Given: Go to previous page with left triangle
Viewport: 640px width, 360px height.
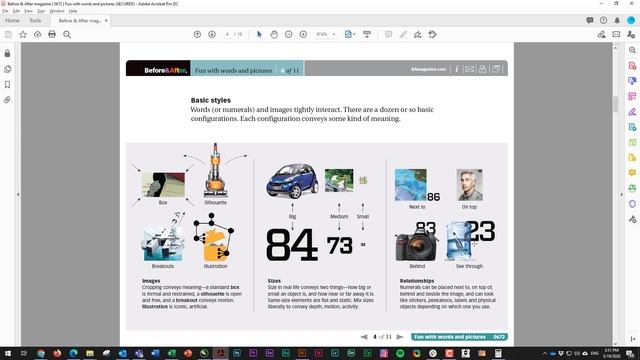Looking at the screenshot, I should [364, 337].
